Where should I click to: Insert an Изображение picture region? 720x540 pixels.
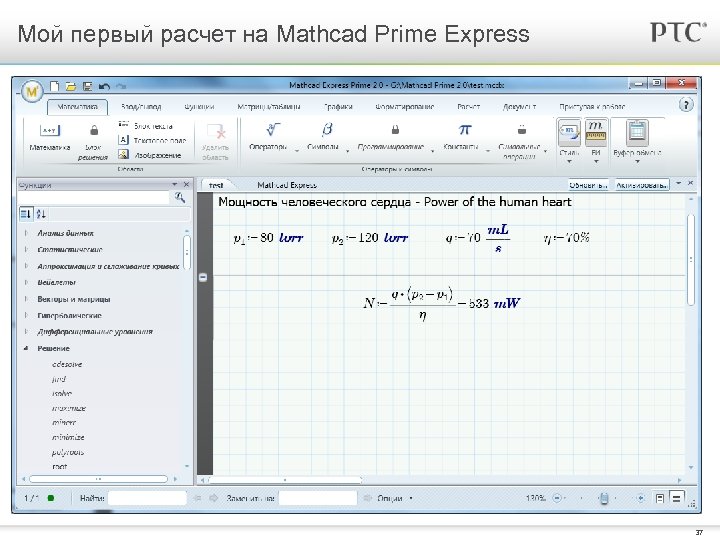coord(149,155)
